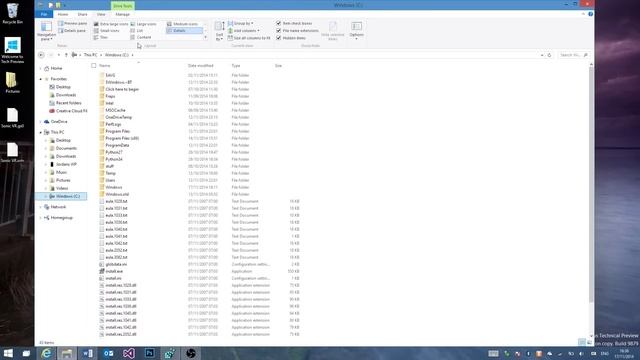Open Internet Explorer from the taskbar
Screen dimensions: 640x360
click(x=47, y=353)
